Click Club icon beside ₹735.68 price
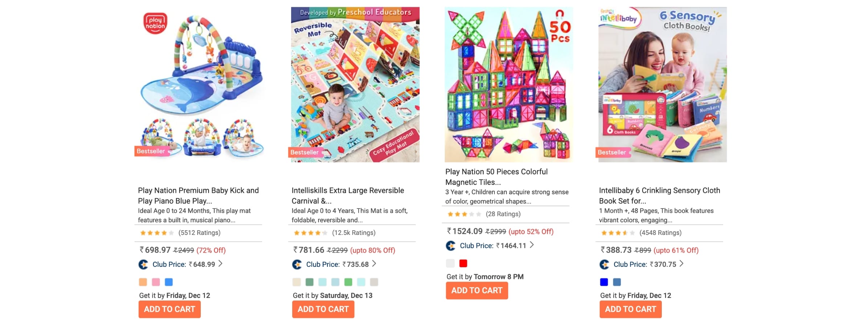 coord(297,265)
